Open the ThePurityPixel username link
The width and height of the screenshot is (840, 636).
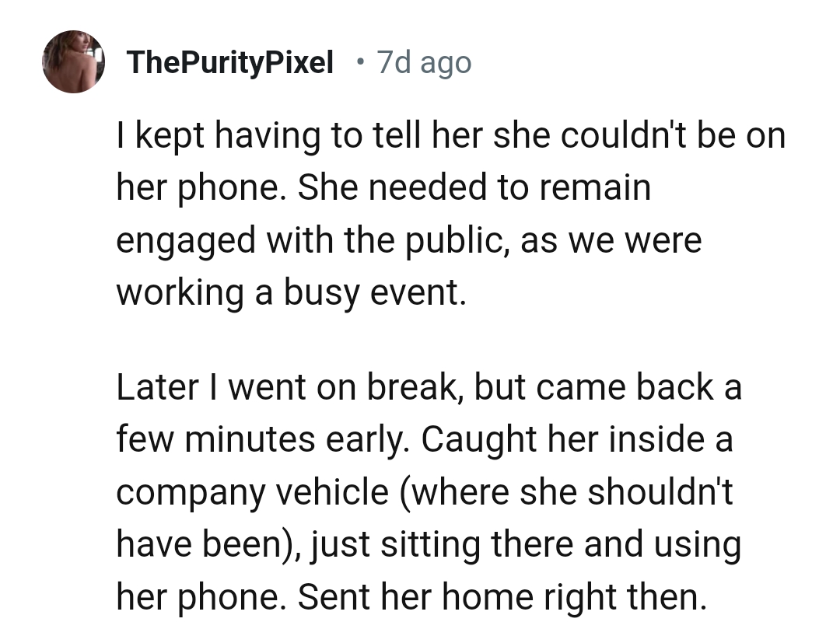pyautogui.click(x=229, y=62)
